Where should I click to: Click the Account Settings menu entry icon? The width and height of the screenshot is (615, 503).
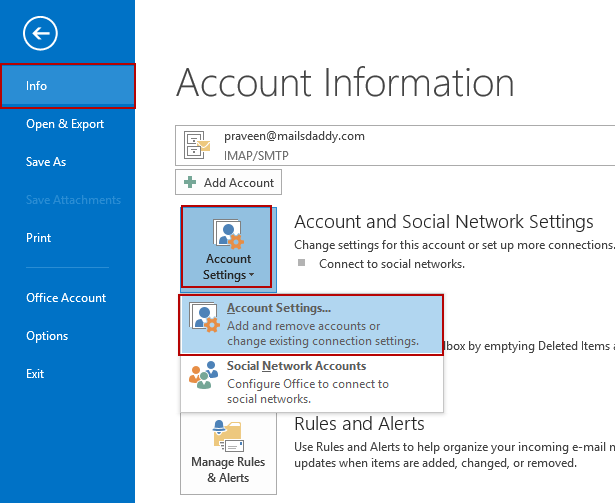tap(204, 317)
